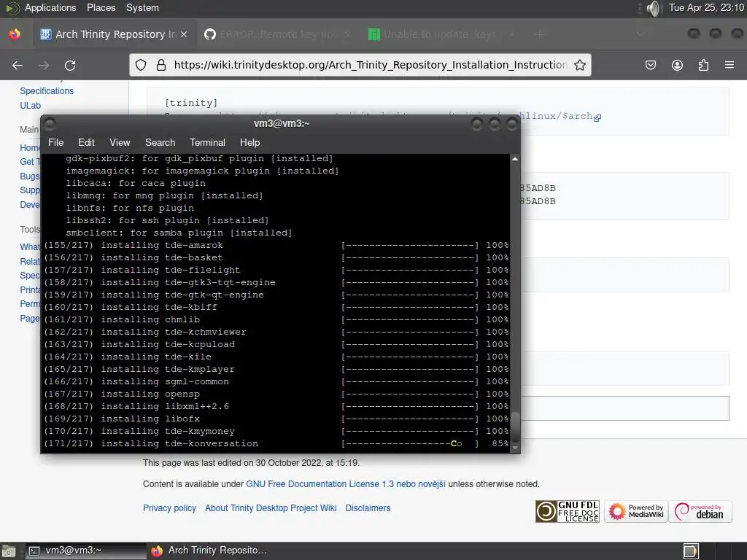Select the vm3@vm3 terminal taskbar button

(x=86, y=551)
